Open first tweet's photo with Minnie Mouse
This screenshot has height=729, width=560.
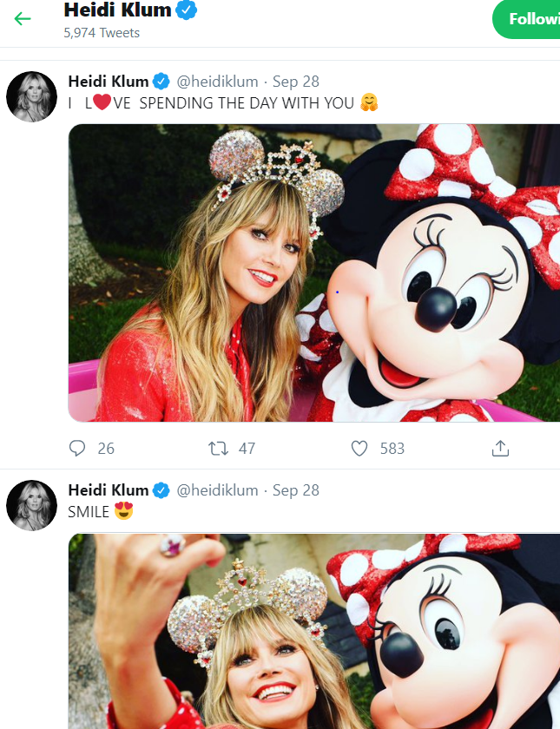[x=314, y=273]
